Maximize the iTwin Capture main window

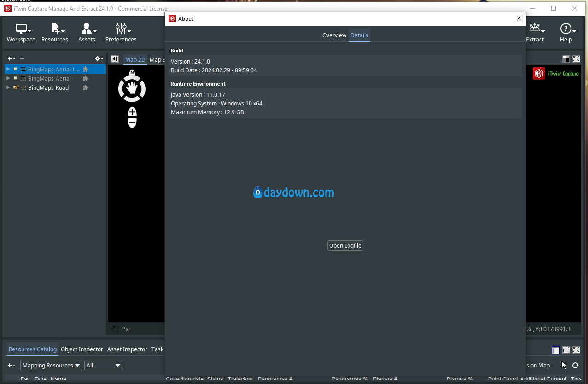click(553, 8)
